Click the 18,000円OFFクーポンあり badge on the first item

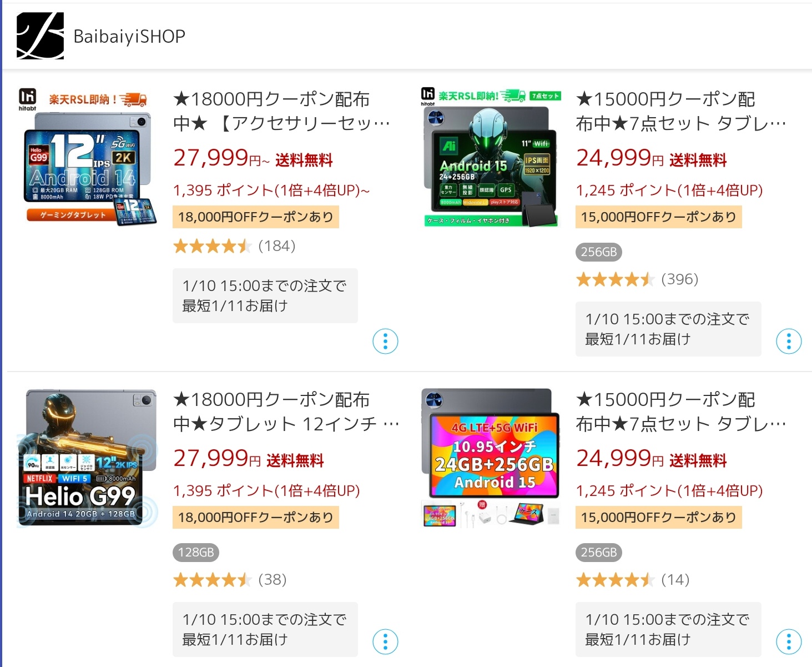[x=256, y=217]
